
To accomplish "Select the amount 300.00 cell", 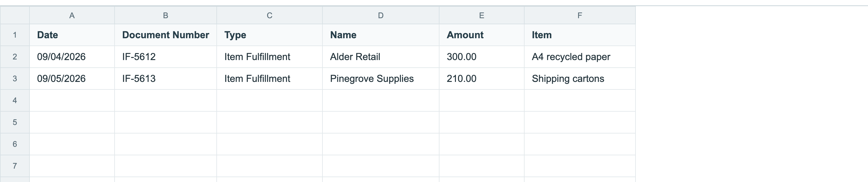I will pyautogui.click(x=481, y=57).
